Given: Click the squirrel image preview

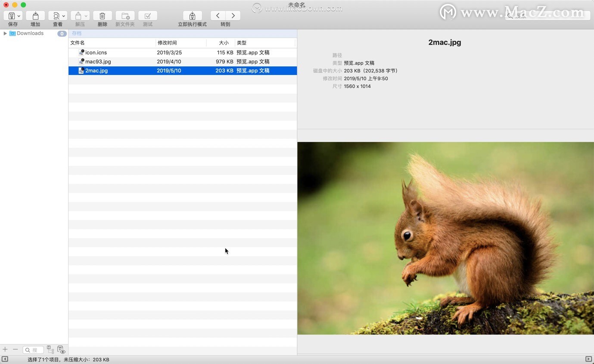Looking at the screenshot, I should (x=445, y=238).
